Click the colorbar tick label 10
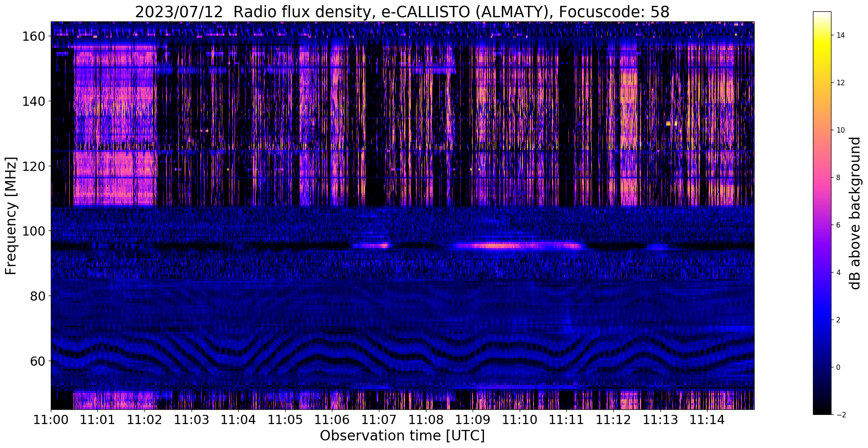Image resolution: width=868 pixels, height=448 pixels. pos(841,130)
